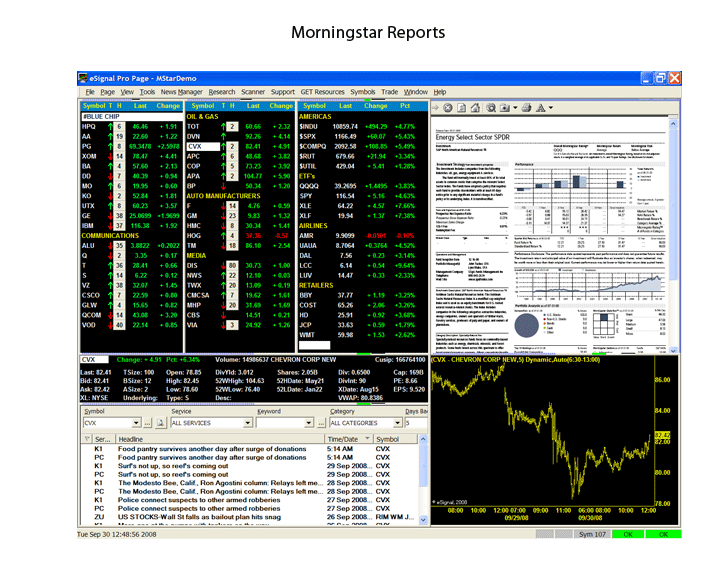
Task: Click the favorites folder icon in the report toolbar
Action: 505,108
